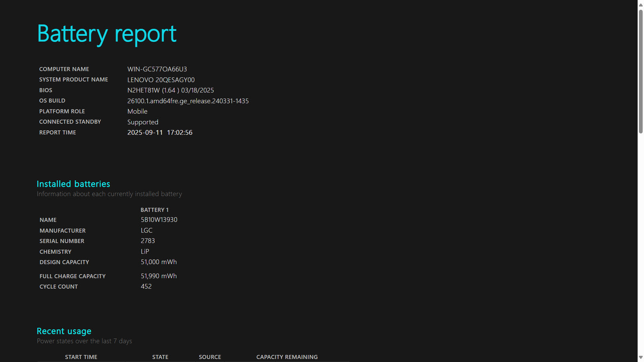Select system product LENOVO 20QESAGY00

coord(161,80)
